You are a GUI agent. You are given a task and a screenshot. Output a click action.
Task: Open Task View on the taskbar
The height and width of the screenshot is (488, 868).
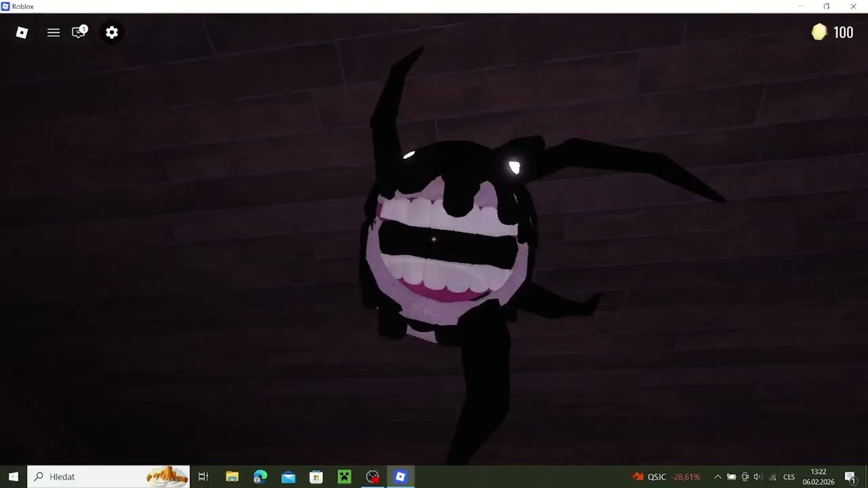tap(203, 476)
